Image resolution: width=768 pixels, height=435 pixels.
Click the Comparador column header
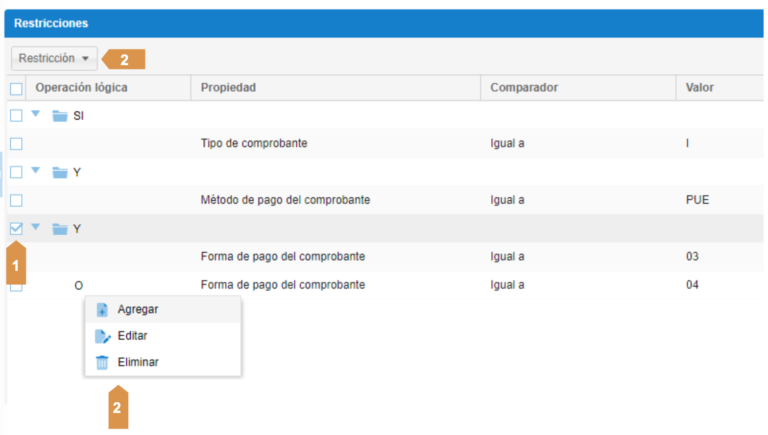524,88
